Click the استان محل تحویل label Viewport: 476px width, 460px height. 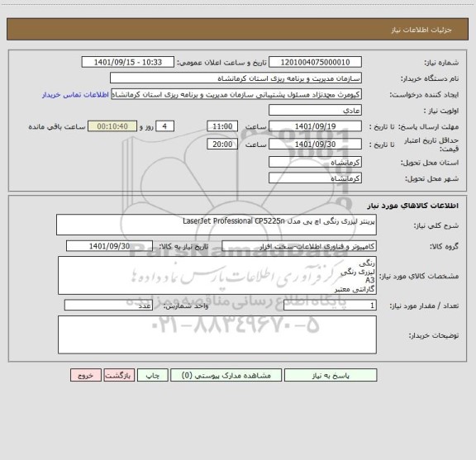(430, 163)
